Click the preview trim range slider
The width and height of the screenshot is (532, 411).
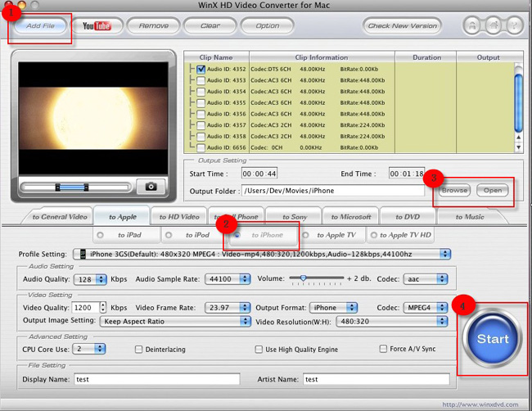pyautogui.click(x=72, y=187)
